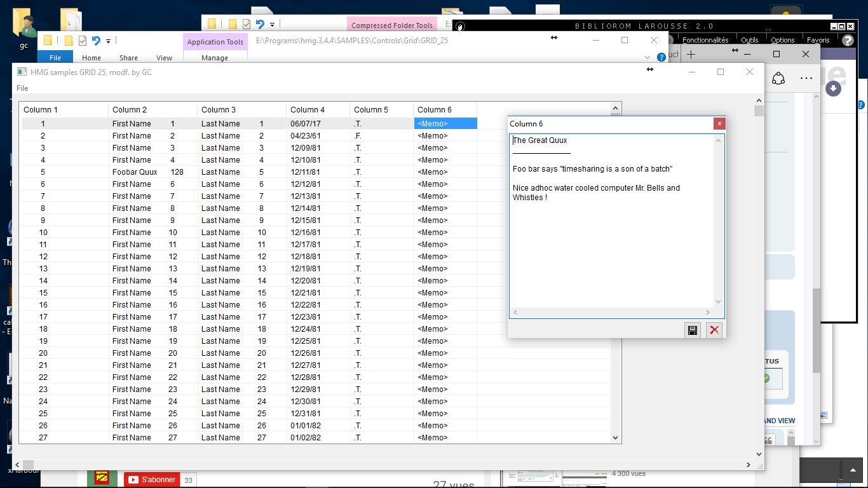868x488 pixels.
Task: Close the Column 6 memo popup
Action: [x=719, y=124]
